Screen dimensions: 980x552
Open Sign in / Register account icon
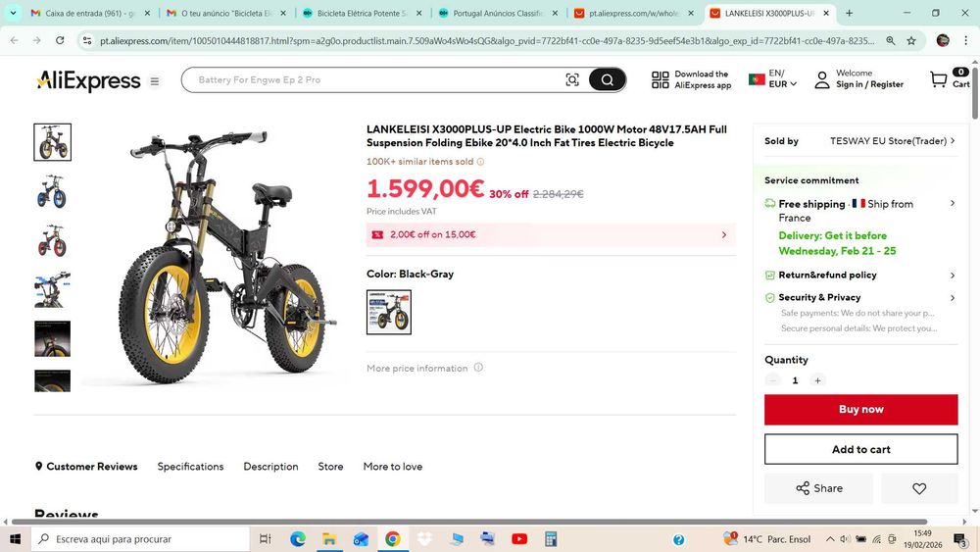point(822,79)
